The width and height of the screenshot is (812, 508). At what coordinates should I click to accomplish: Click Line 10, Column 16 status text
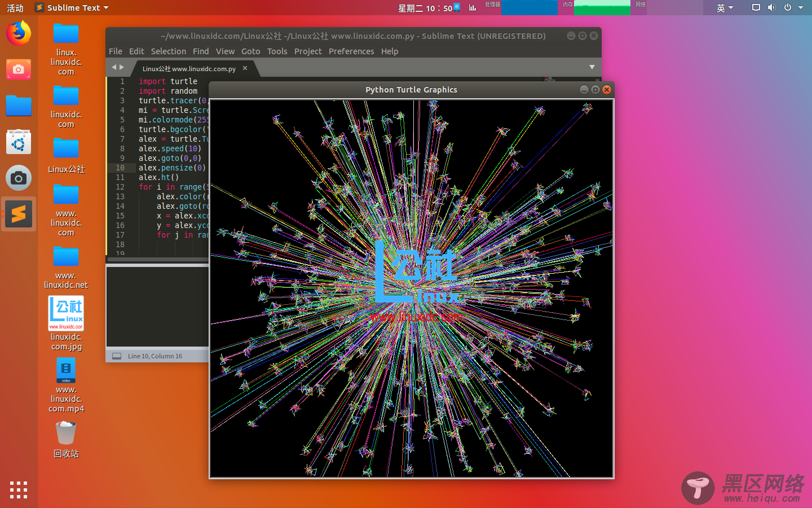click(155, 356)
